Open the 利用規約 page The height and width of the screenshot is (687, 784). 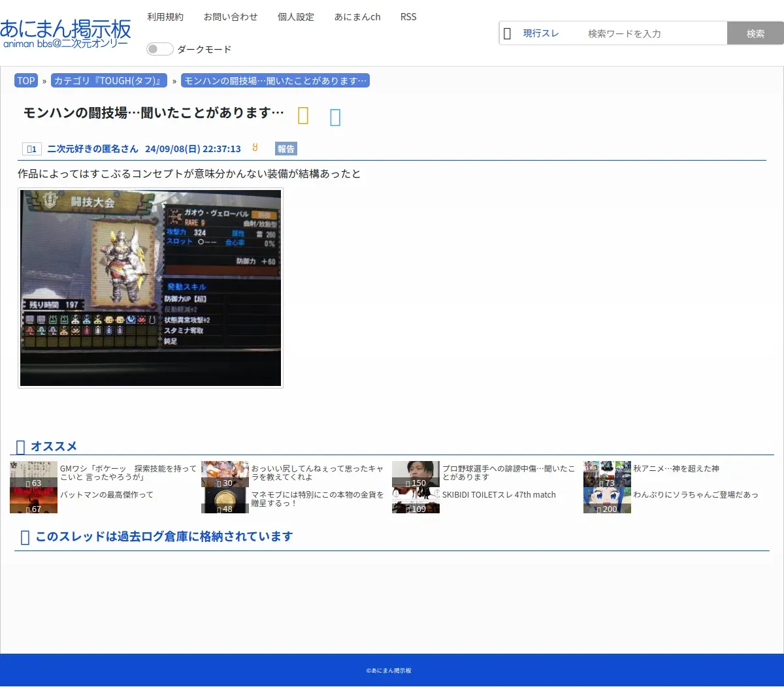pos(165,17)
